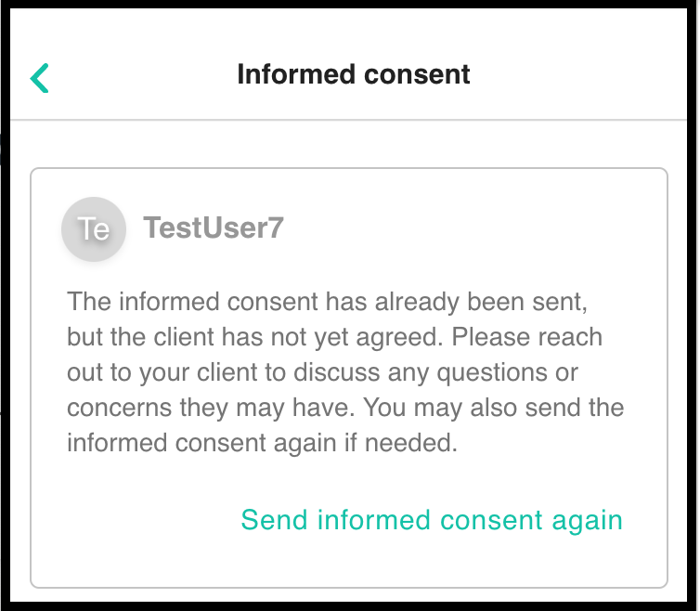Click the TestUser7 avatar circle

[x=94, y=229]
